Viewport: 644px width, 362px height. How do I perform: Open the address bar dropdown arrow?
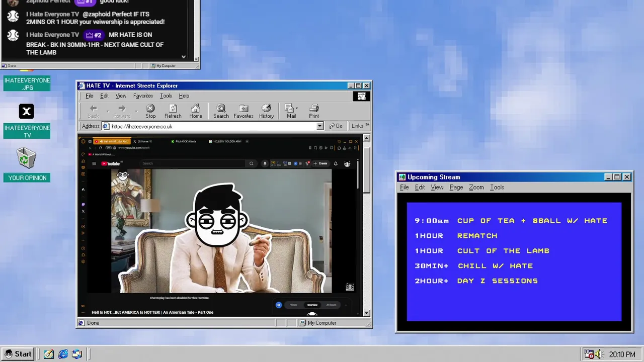(319, 126)
